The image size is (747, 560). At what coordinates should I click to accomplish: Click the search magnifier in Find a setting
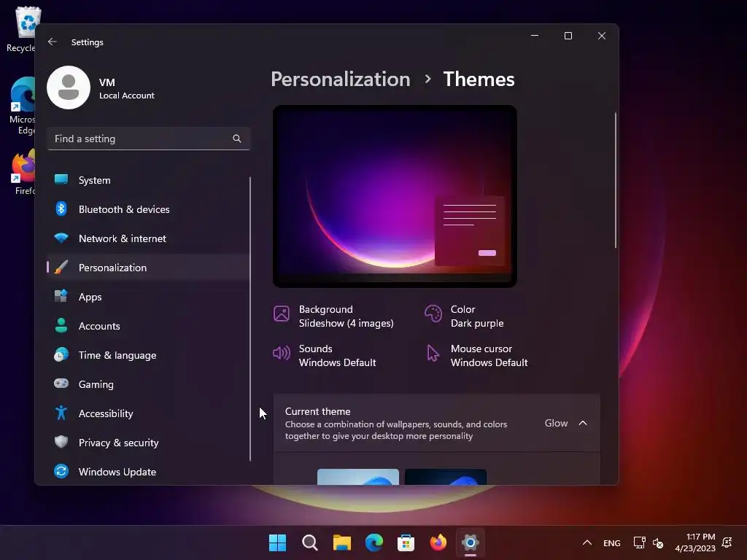coord(237,139)
